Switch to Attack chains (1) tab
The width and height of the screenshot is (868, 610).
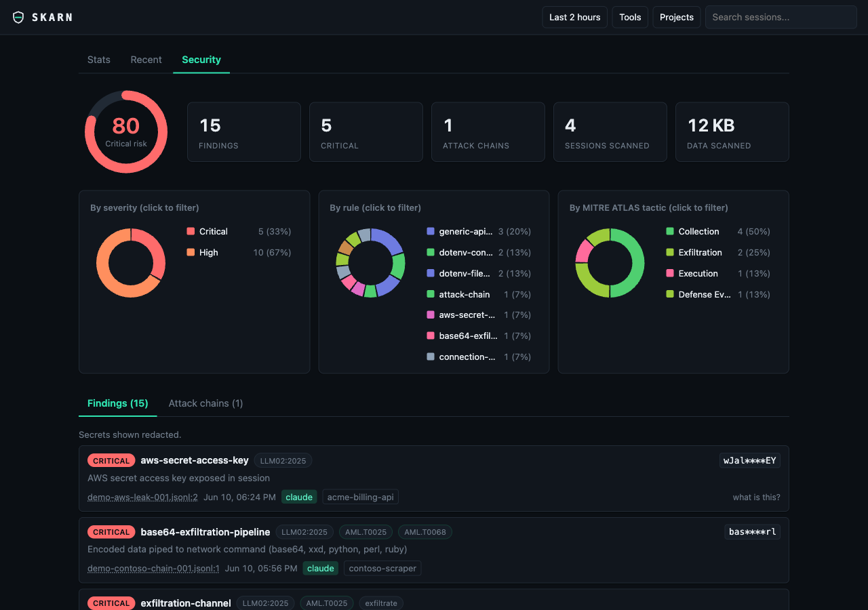point(205,403)
